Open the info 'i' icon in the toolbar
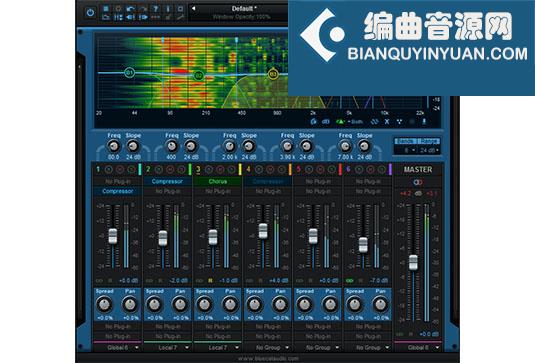Image resolution: width=535 pixels, height=363 pixels. [168, 9]
